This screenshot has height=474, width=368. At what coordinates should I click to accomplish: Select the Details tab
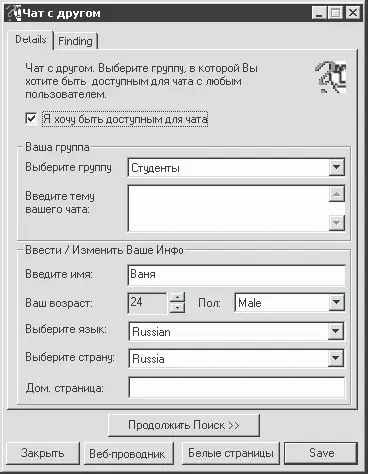30,40
